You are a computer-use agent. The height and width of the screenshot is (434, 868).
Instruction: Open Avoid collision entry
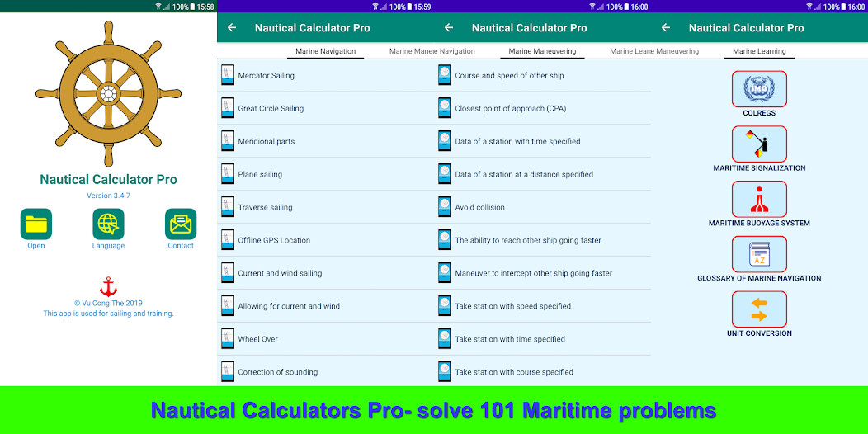coord(543,207)
